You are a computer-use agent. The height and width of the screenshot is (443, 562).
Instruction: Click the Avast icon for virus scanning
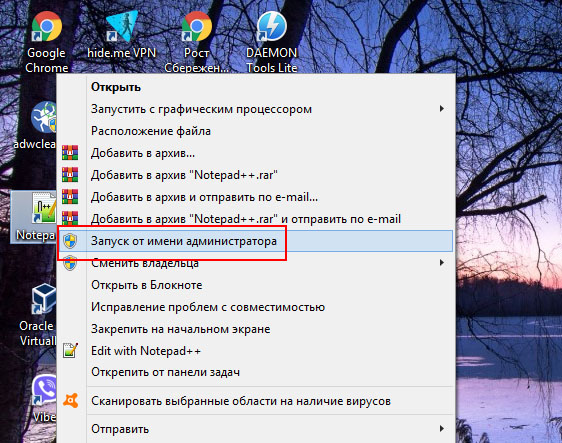point(70,401)
